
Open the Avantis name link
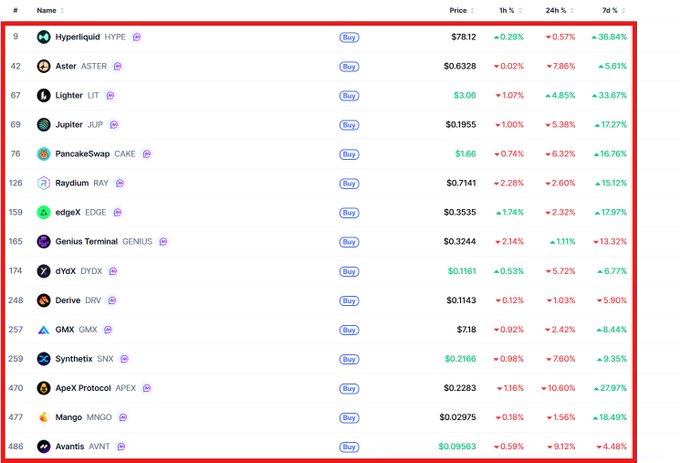click(69, 447)
